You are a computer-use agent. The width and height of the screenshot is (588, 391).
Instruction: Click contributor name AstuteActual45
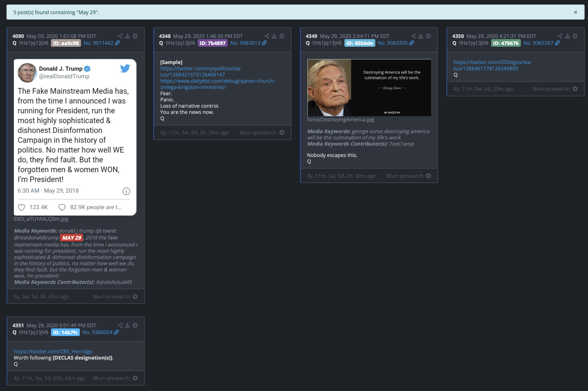114,282
